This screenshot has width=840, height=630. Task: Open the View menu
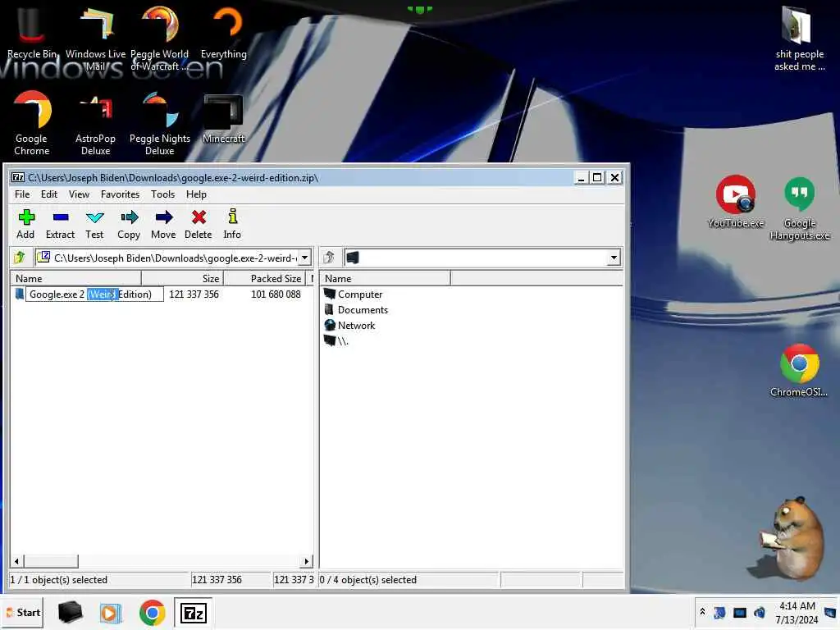coord(79,194)
